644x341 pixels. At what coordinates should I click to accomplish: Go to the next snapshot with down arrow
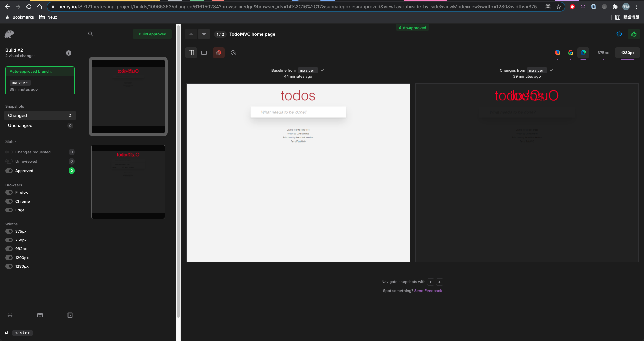click(204, 34)
